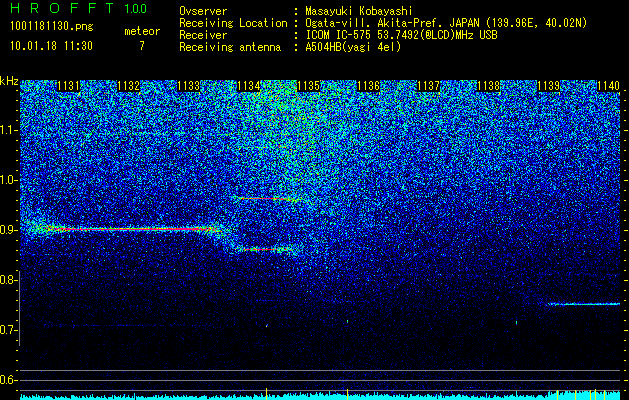Click the 1133 time marker
629x400 pixels.
tap(189, 86)
